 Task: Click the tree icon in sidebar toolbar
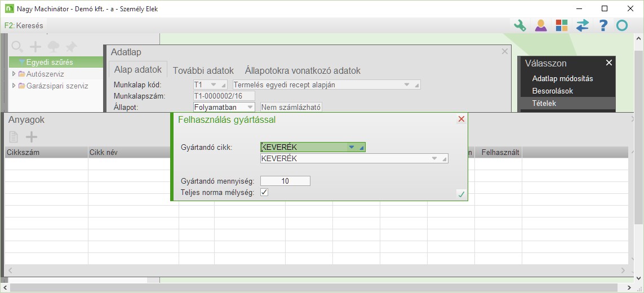click(x=54, y=47)
